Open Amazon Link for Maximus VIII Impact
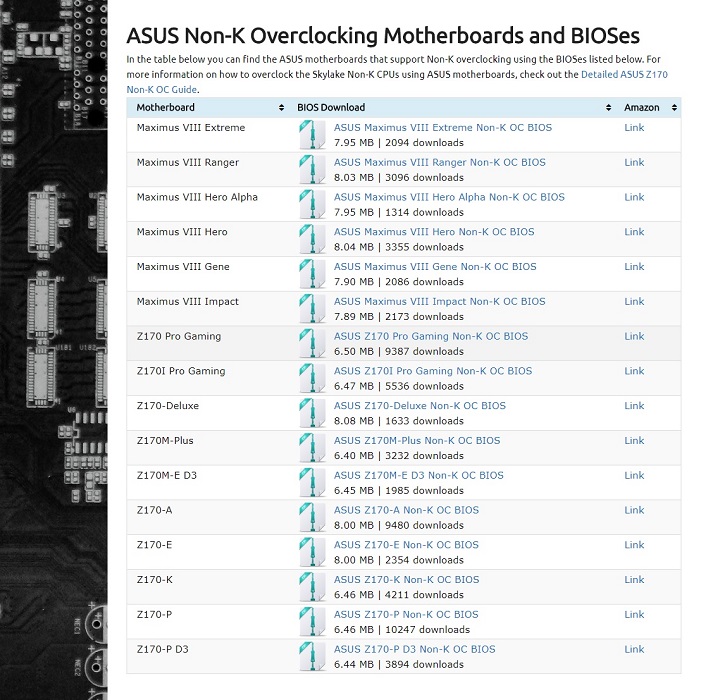This screenshot has height=700, width=701. (634, 302)
